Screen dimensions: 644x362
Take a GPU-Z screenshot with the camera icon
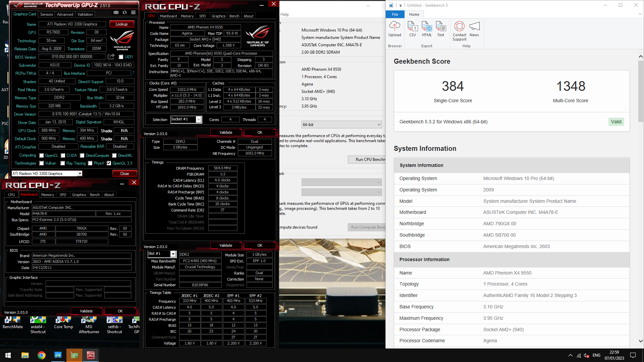[x=116, y=13]
